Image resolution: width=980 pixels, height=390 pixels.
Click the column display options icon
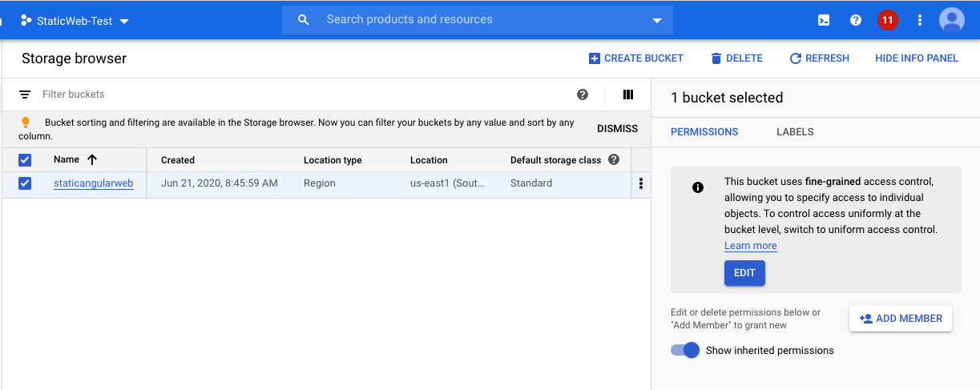click(628, 94)
